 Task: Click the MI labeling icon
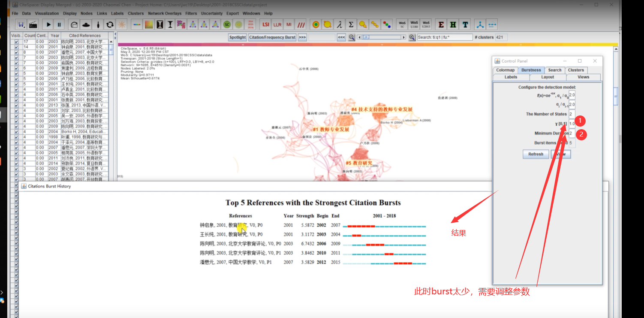289,24
